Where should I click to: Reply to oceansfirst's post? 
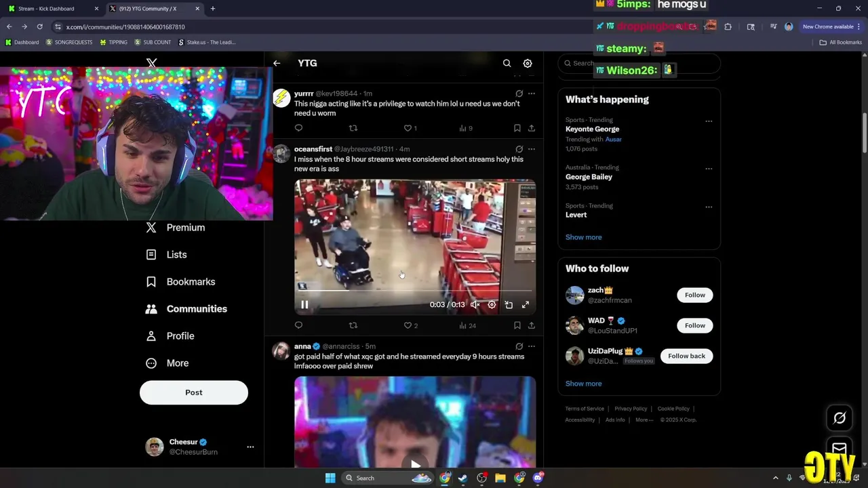click(298, 325)
